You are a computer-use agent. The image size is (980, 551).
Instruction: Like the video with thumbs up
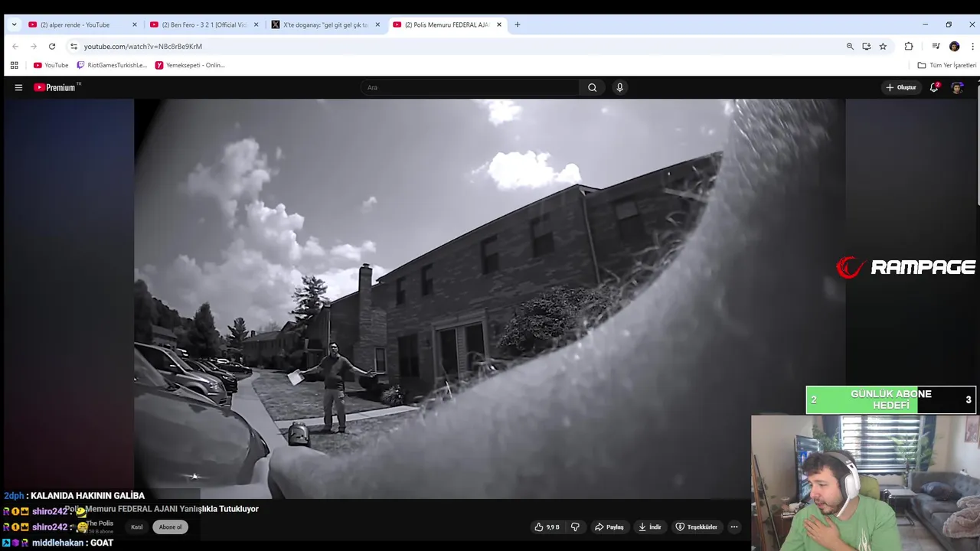[547, 527]
